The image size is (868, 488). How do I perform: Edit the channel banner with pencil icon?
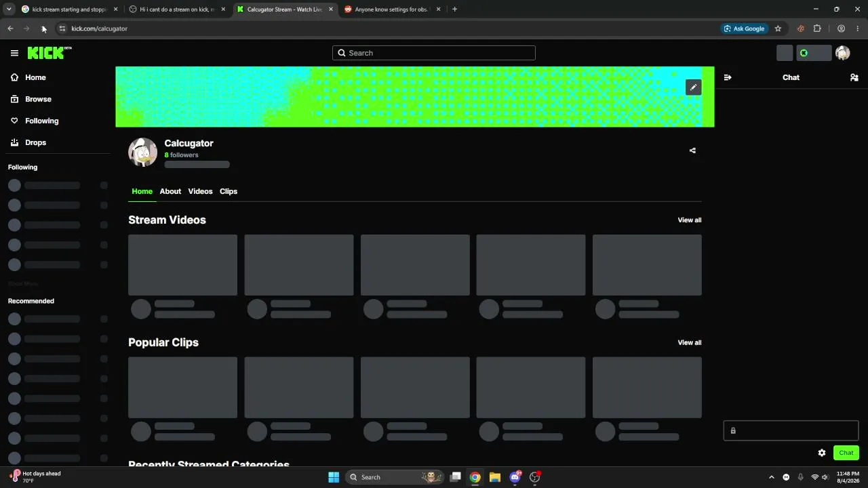pos(693,87)
